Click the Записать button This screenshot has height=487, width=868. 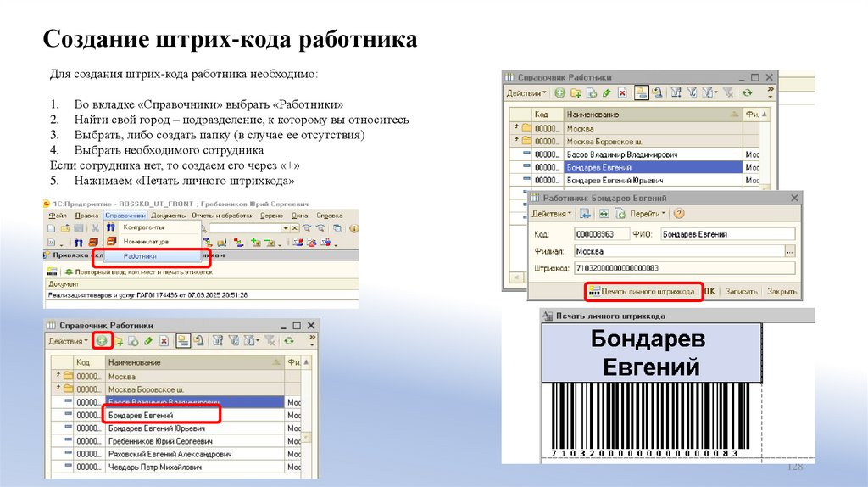[741, 291]
